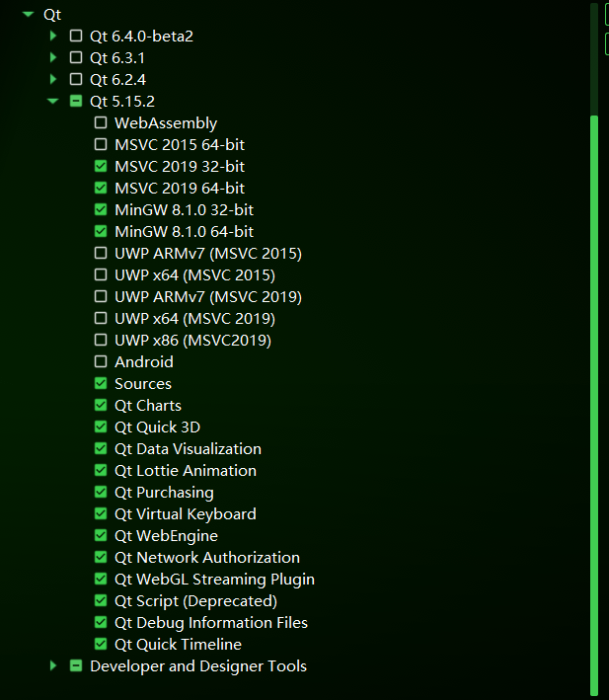Viewport: 609px width, 700px height.
Task: Select the MinGW 8.1.0 64-bit label
Action: [185, 232]
